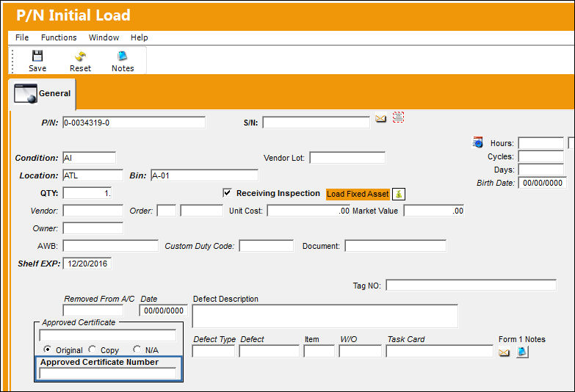The height and width of the screenshot is (392, 575).
Task: Click the Hours input field
Action: click(x=540, y=143)
